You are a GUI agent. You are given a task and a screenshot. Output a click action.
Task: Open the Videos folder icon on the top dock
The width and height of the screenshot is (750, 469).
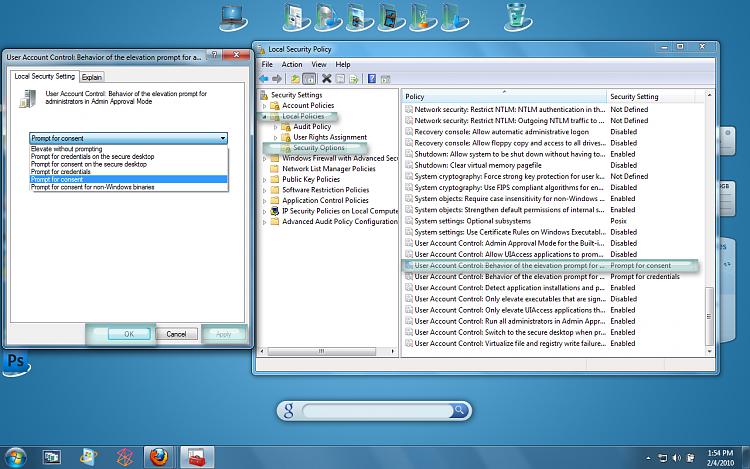pyautogui.click(x=391, y=18)
